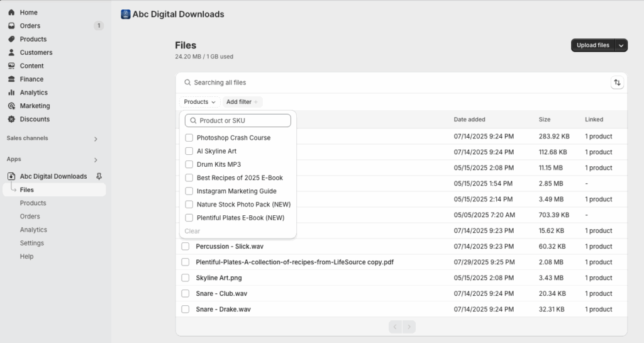The height and width of the screenshot is (343, 644).
Task: Select the Skyline Art.png file checkbox
Action: (x=186, y=278)
